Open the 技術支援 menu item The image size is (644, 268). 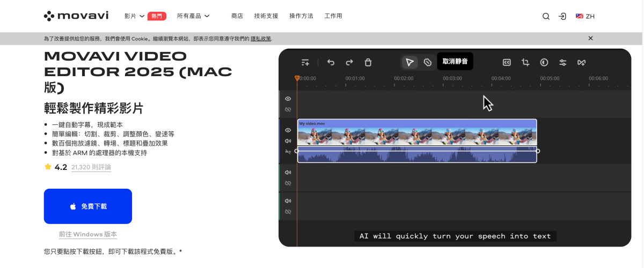coord(266,16)
